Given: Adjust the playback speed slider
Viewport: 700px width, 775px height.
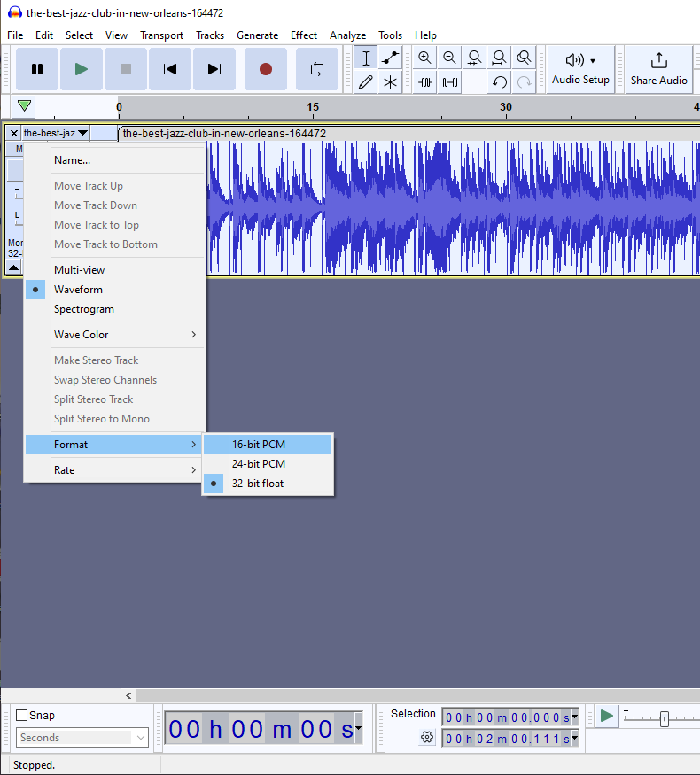Looking at the screenshot, I should pos(664,719).
